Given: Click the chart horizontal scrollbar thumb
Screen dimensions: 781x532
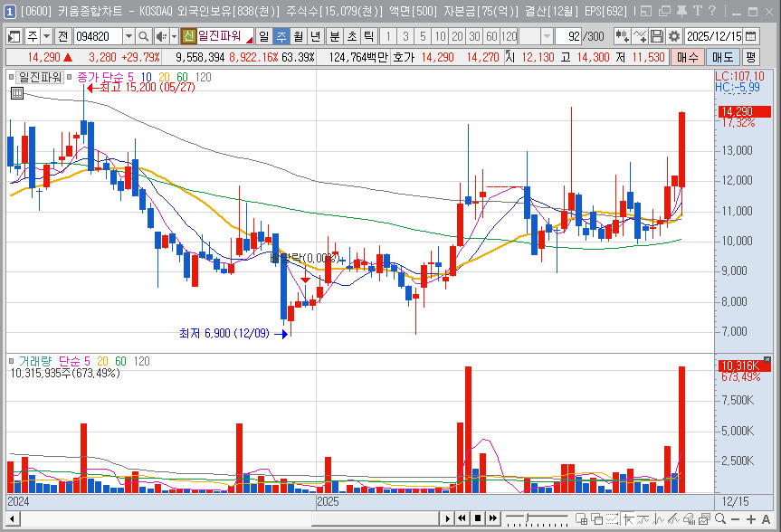Looking at the screenshot, I should pos(375,519).
